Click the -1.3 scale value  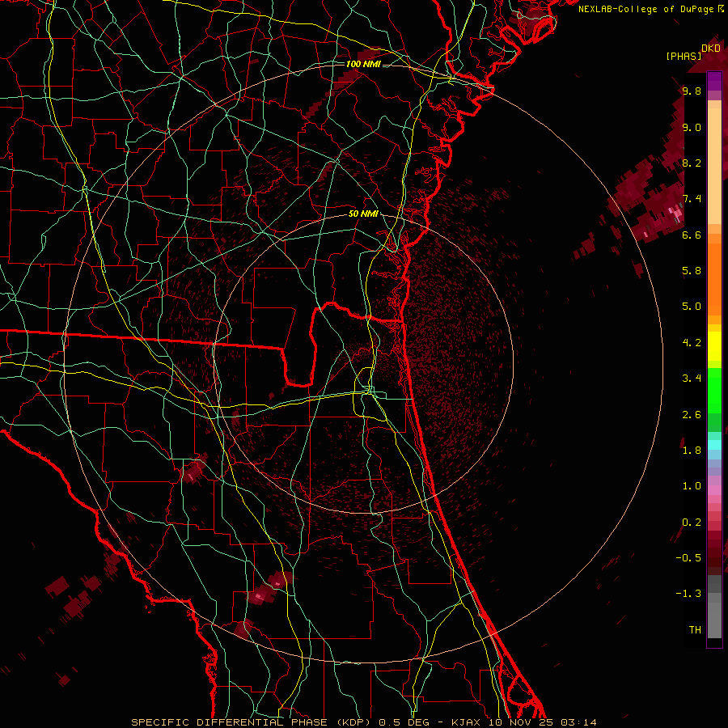[x=688, y=594]
